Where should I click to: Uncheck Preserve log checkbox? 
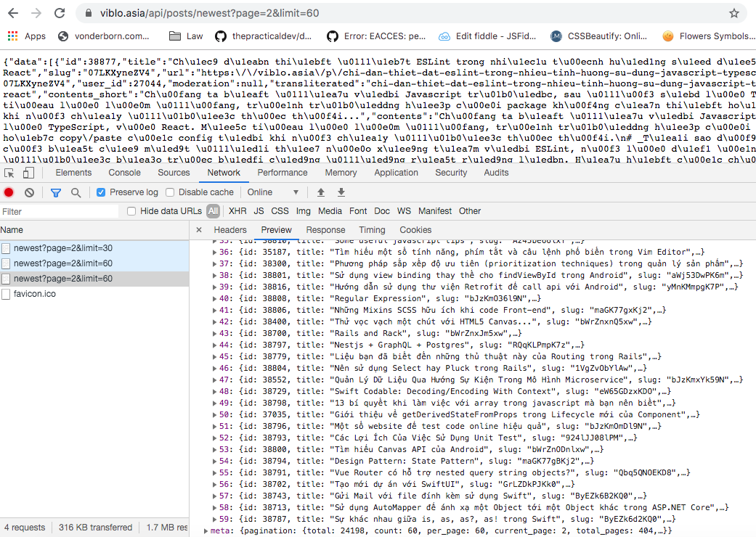coord(101,192)
